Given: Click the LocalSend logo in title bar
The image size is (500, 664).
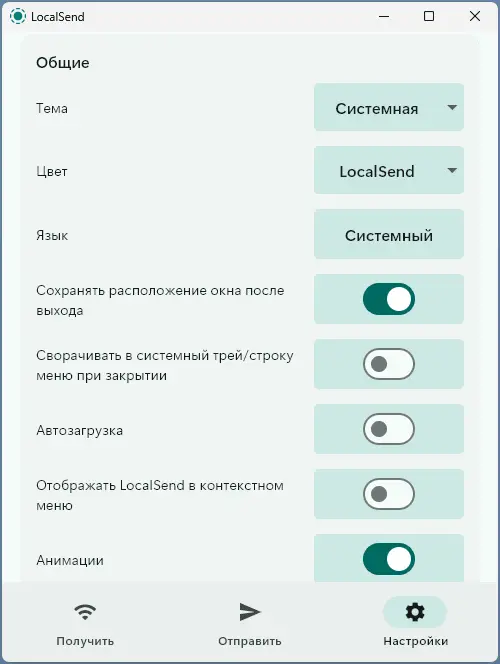Looking at the screenshot, I should 18,17.
